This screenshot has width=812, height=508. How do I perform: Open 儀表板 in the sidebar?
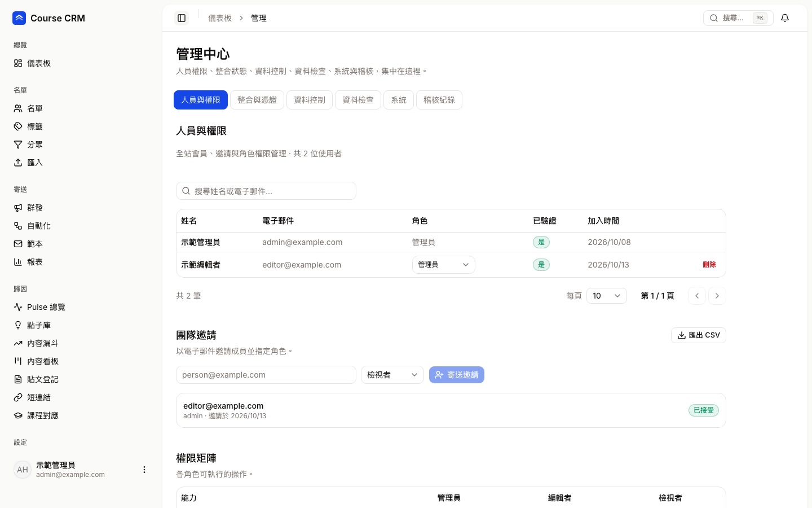[81, 63]
